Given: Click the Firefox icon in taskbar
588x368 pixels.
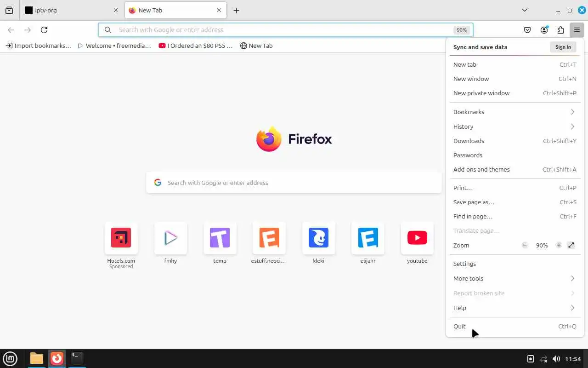Looking at the screenshot, I should point(57,358).
